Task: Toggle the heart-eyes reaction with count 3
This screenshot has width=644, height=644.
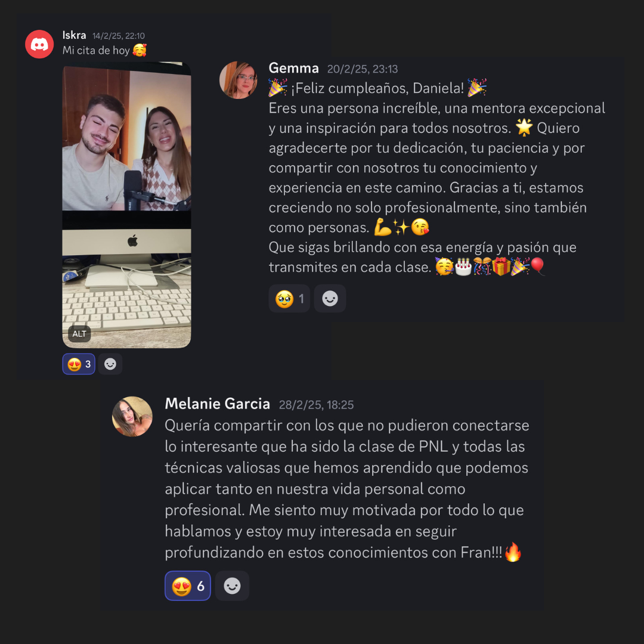Action: (79, 364)
